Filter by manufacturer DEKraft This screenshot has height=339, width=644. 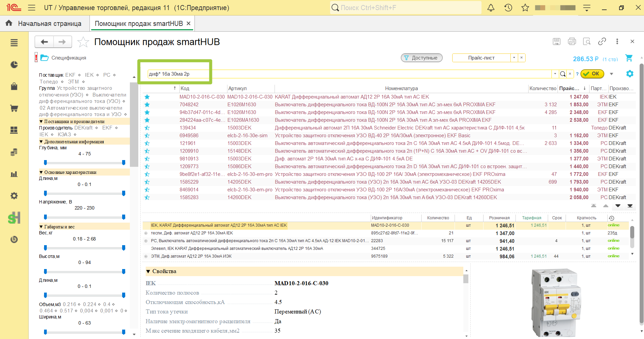click(83, 128)
